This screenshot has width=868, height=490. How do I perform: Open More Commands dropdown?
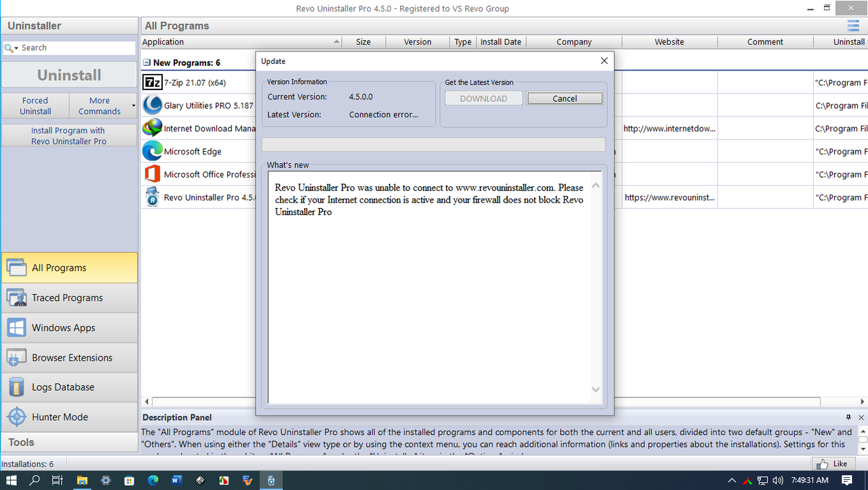pyautogui.click(x=103, y=106)
